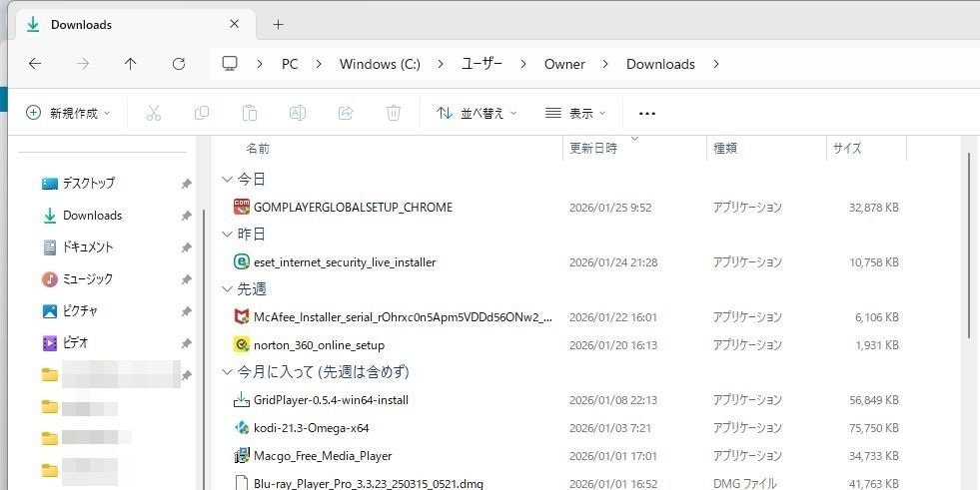Click the Delete trash icon
The image size is (980, 490).
click(x=394, y=113)
